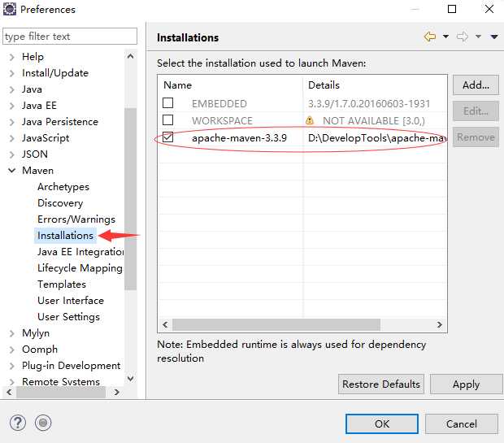The height and width of the screenshot is (443, 504).
Task: Uncheck the apache-maven-3.3.9 checkbox
Action: (167, 137)
